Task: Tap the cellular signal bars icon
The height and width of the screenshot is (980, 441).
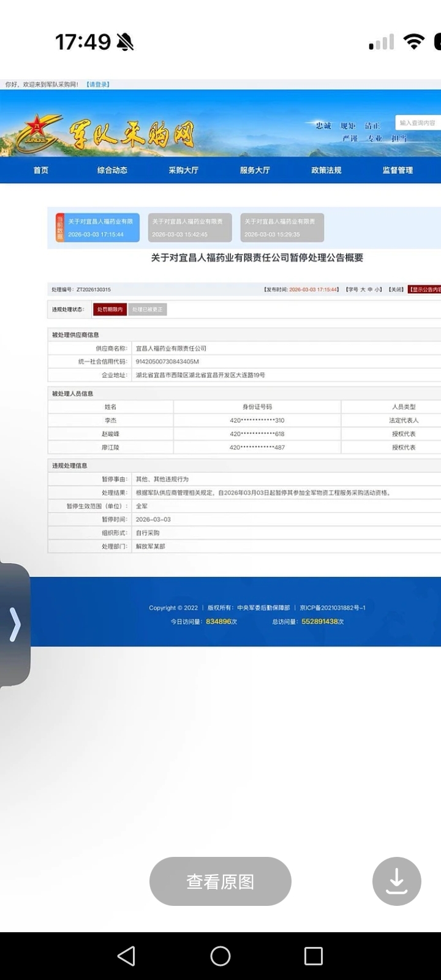Action: click(382, 42)
